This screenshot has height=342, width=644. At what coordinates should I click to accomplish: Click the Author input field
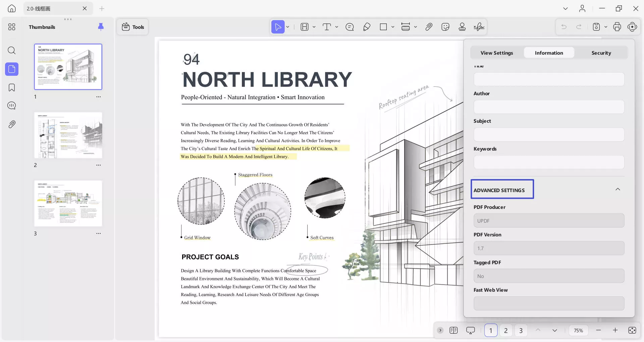click(549, 107)
